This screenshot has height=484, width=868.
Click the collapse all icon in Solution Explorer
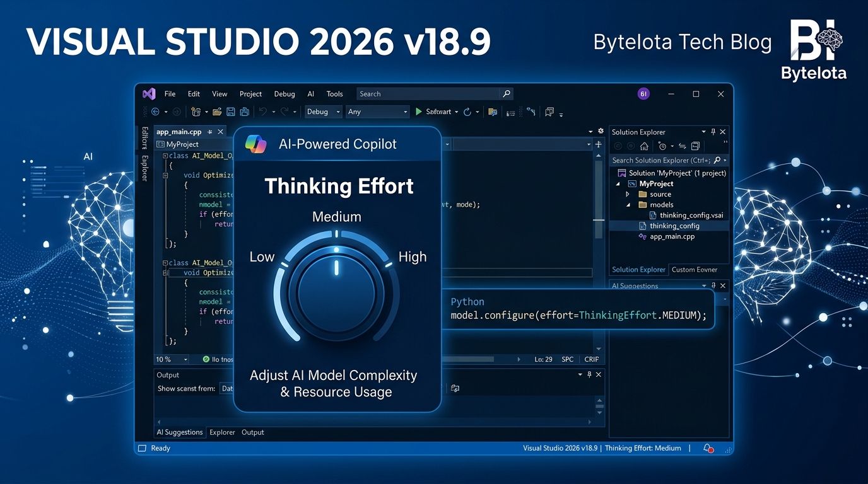pyautogui.click(x=695, y=146)
